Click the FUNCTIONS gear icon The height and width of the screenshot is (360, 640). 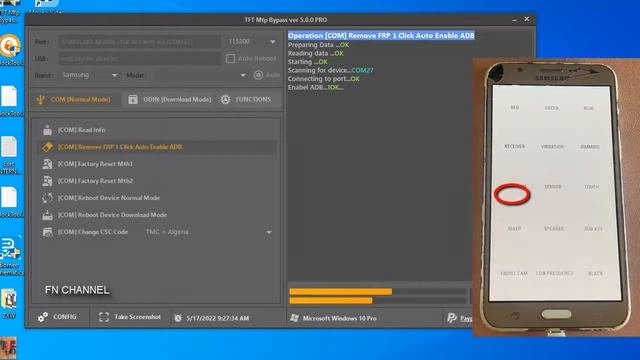click(x=225, y=100)
